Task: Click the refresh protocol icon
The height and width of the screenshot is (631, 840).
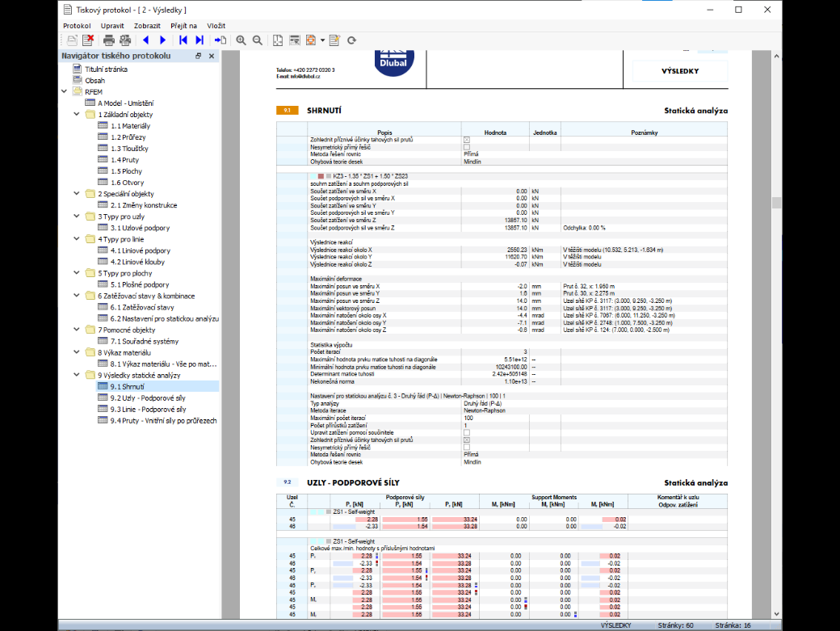Action: [351, 40]
